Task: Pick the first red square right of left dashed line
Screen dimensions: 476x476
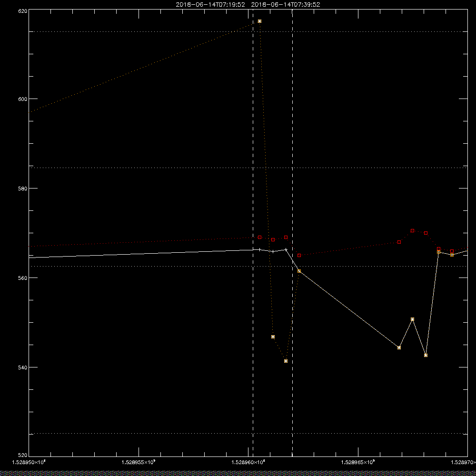Action: (x=259, y=238)
